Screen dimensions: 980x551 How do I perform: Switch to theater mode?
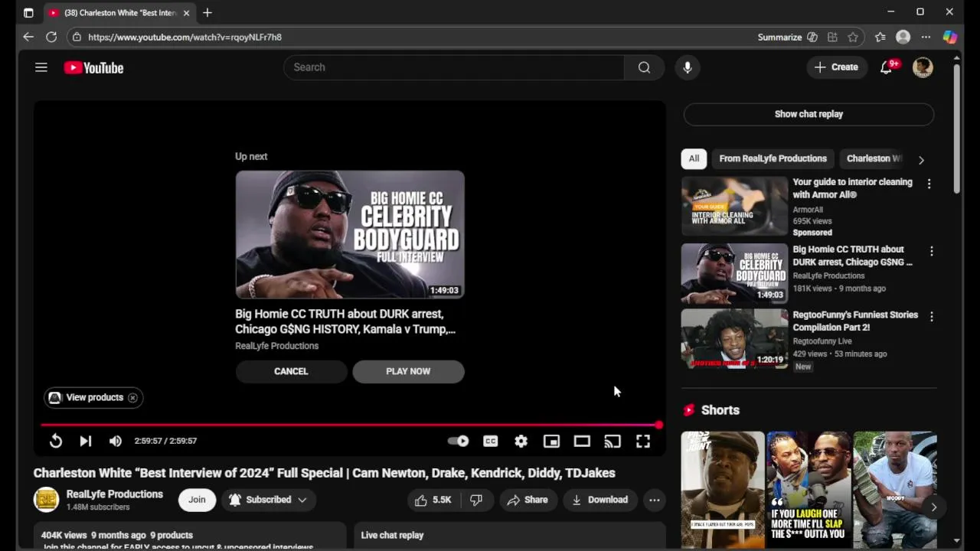(582, 441)
